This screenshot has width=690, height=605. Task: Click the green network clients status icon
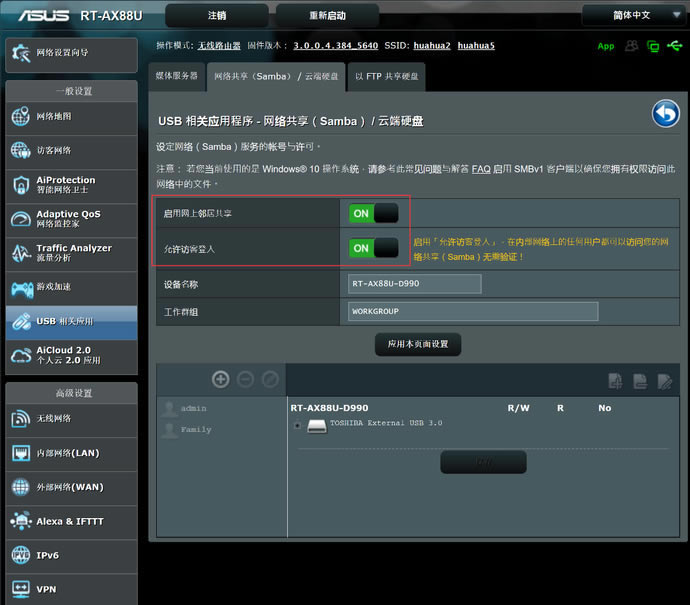(x=653, y=46)
